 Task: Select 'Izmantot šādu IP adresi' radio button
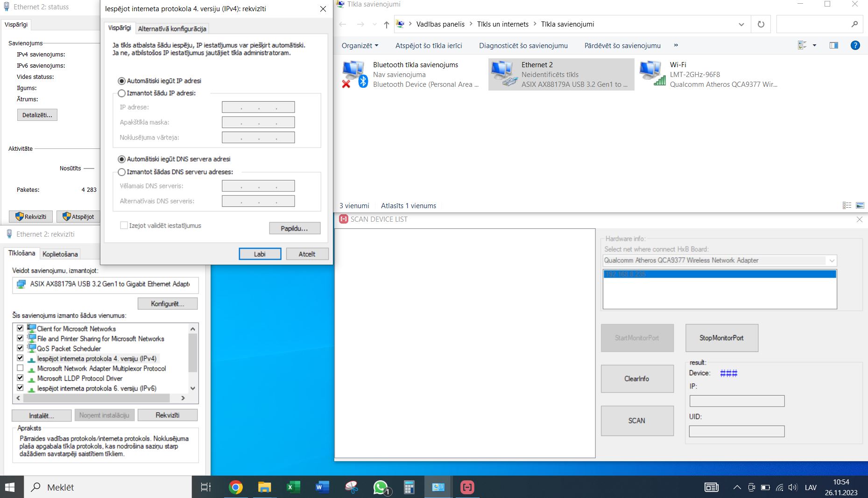(122, 93)
